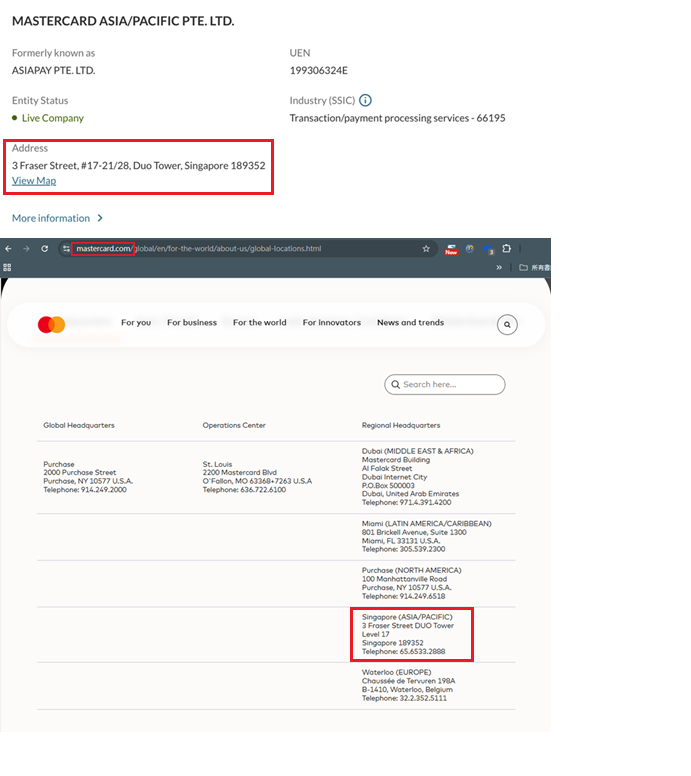Open the News and trends menu
Image resolution: width=691 pixels, height=776 pixels.
(410, 323)
